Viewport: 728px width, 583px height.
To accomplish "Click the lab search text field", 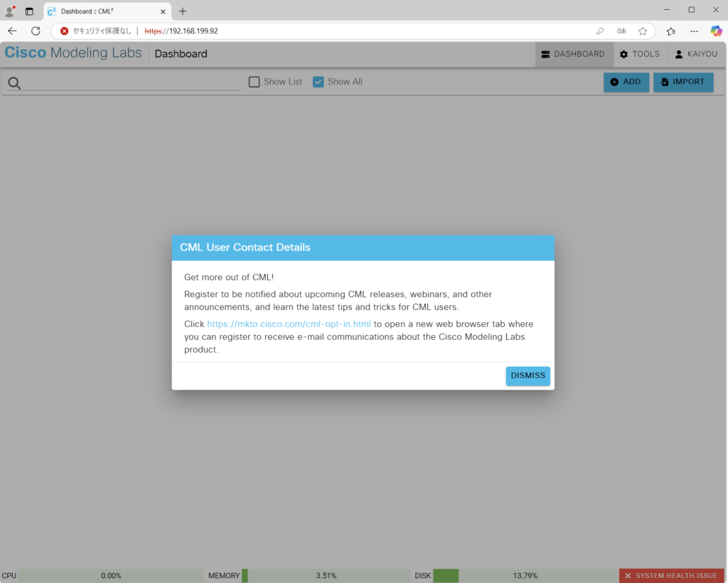I will coord(132,82).
